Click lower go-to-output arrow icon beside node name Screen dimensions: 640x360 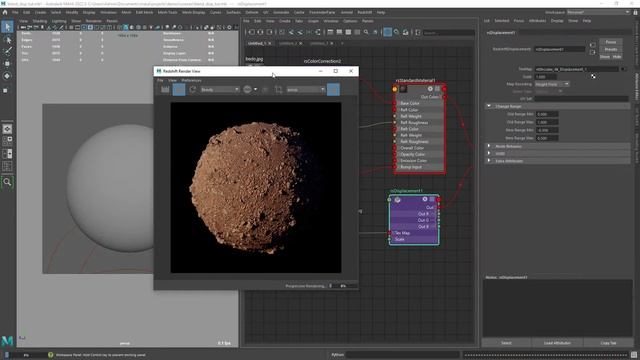point(592,52)
